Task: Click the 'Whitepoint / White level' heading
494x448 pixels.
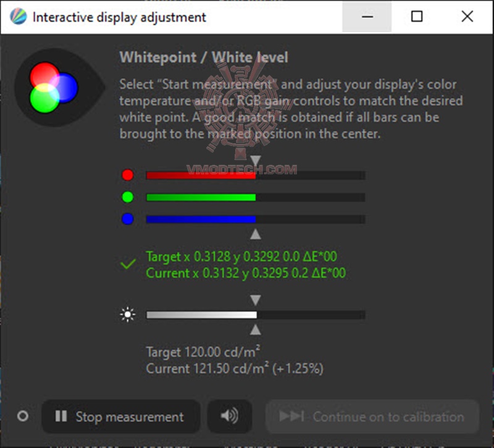Action: (x=204, y=57)
